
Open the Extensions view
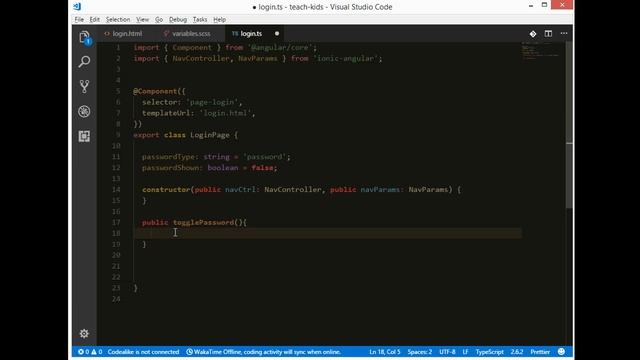coord(84,136)
